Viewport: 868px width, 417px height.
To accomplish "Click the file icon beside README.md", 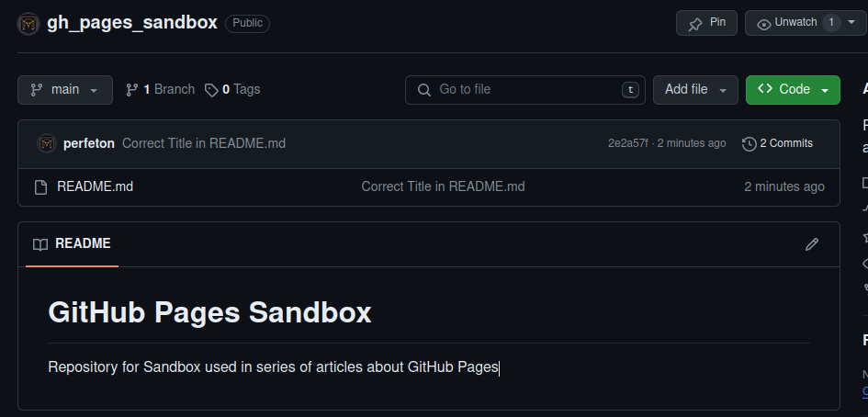I will pos(41,187).
